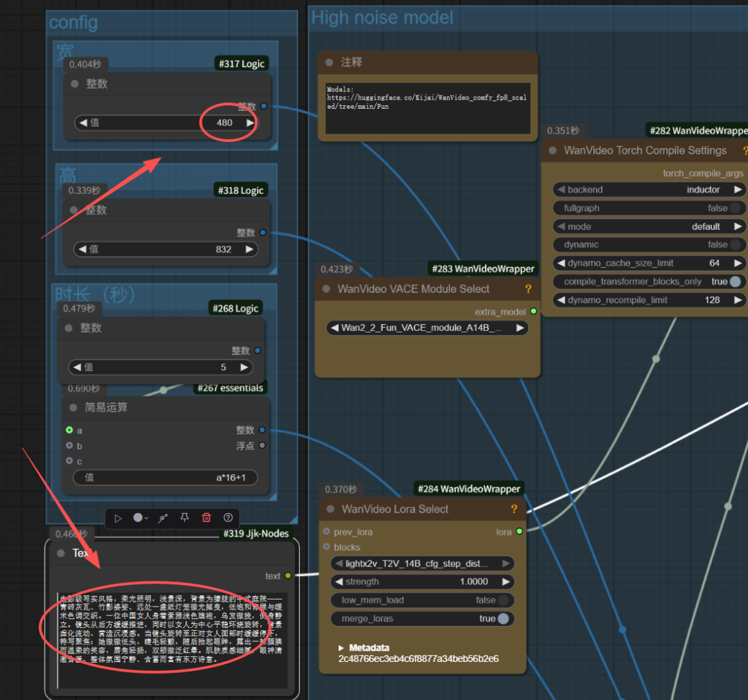Toggle the low_mem_load switch

[504, 600]
